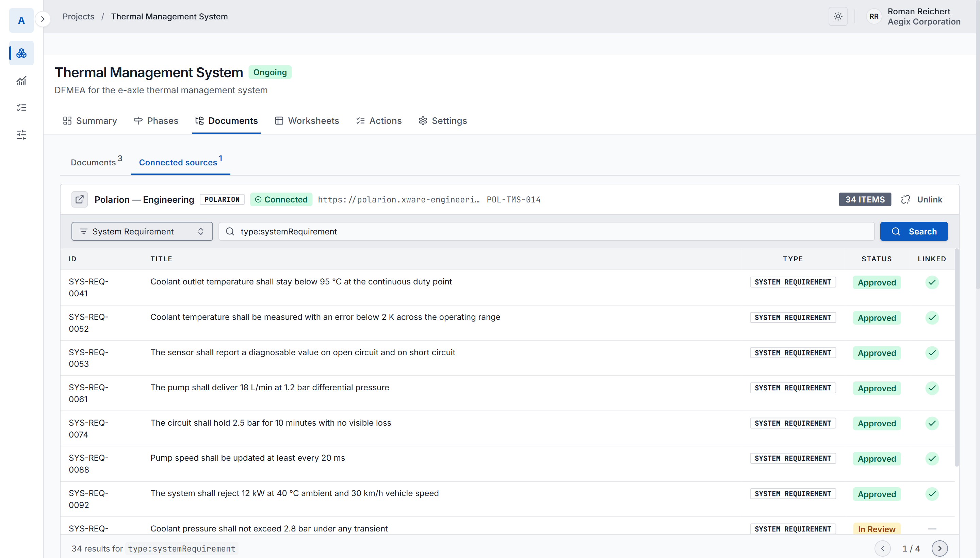This screenshot has width=980, height=558.
Task: Click linked checkmark for SYS-REQ-0088
Action: click(932, 459)
